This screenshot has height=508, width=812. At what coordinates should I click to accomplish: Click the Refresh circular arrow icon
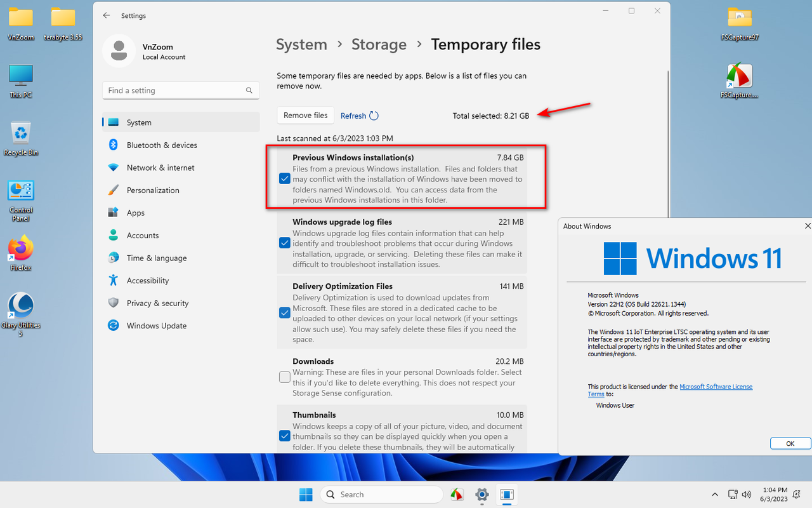pyautogui.click(x=374, y=116)
